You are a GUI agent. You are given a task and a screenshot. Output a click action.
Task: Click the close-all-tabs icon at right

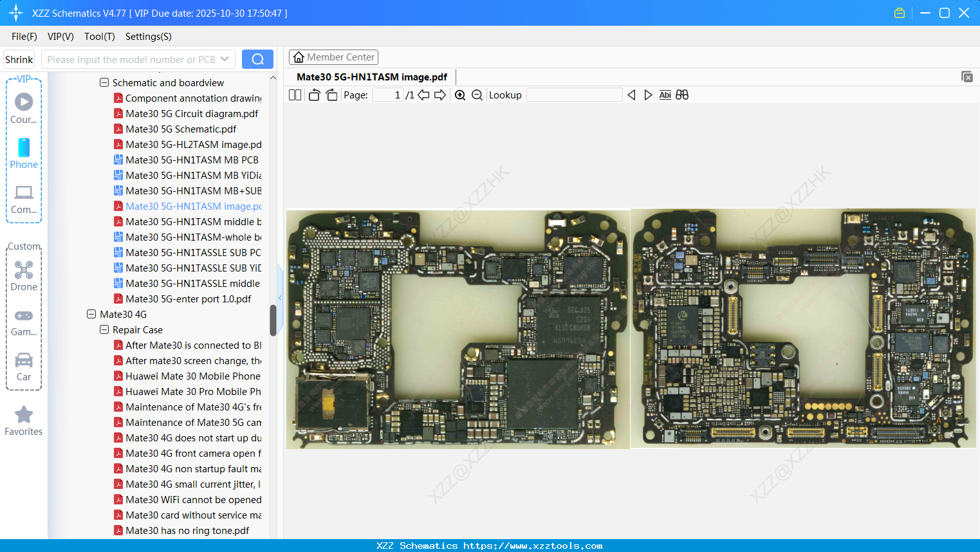[x=967, y=77]
